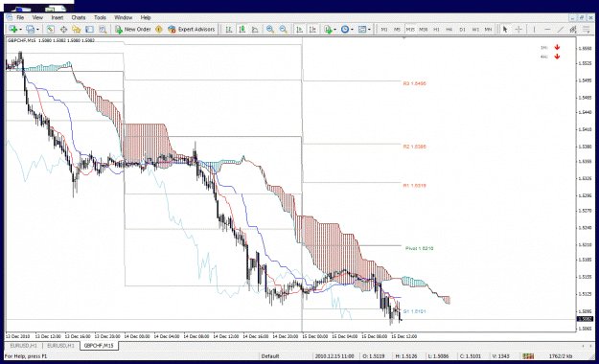Image resolution: width=599 pixels, height=364 pixels.
Task: Select the equidistant channel tool
Action: (x=573, y=29)
